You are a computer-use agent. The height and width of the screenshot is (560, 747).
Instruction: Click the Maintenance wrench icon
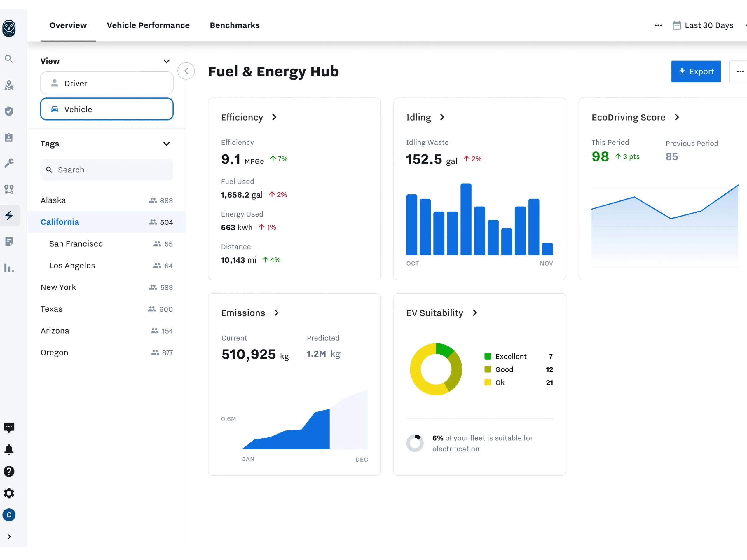(x=9, y=163)
